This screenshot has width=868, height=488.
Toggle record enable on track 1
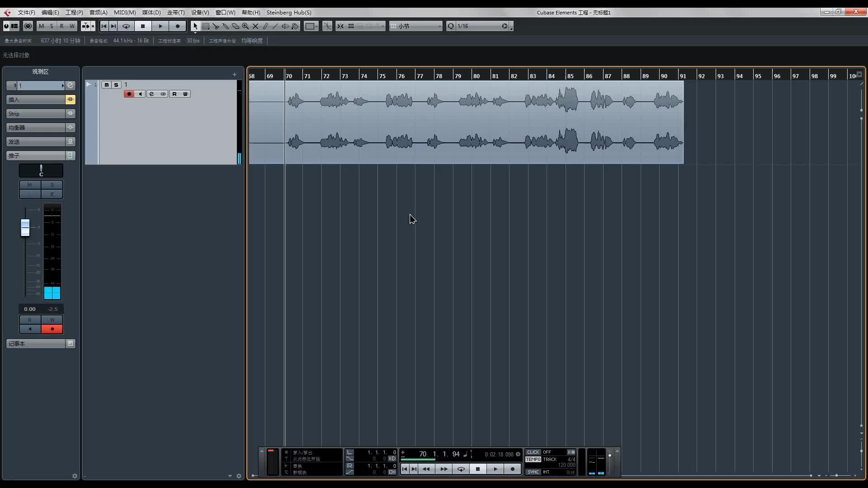(x=129, y=94)
